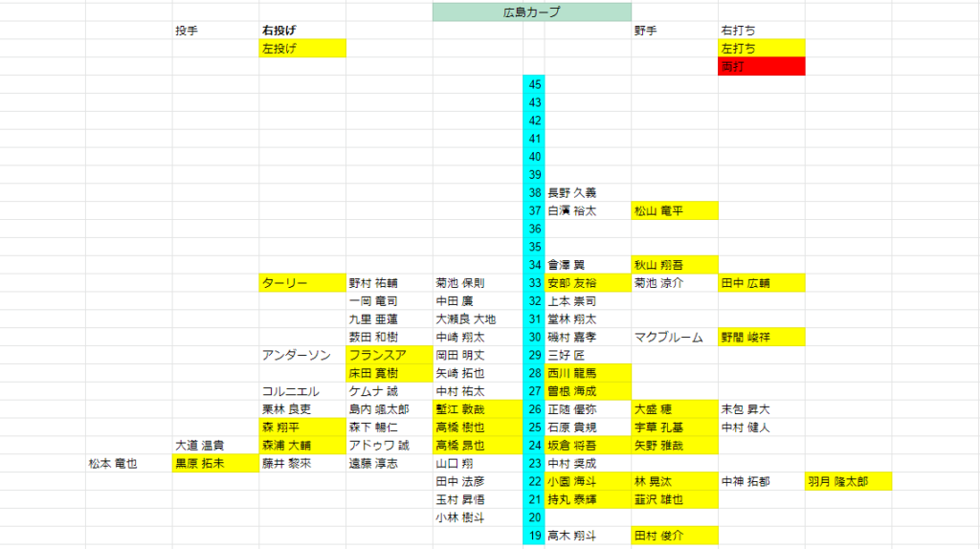Select the 小園 海斗 cell

588,482
